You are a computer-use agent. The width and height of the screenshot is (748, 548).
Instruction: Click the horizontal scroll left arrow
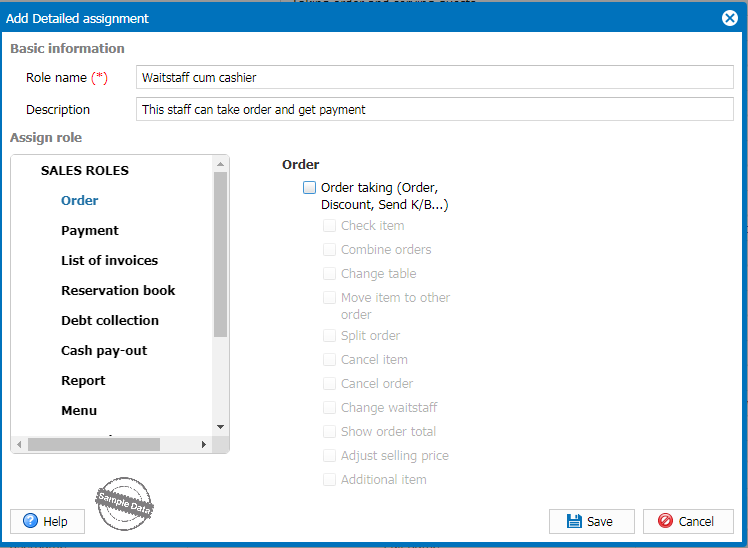tap(19, 445)
